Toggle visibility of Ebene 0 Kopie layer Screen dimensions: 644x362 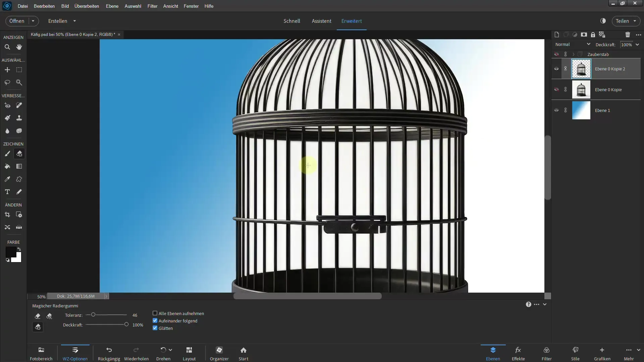556,89
